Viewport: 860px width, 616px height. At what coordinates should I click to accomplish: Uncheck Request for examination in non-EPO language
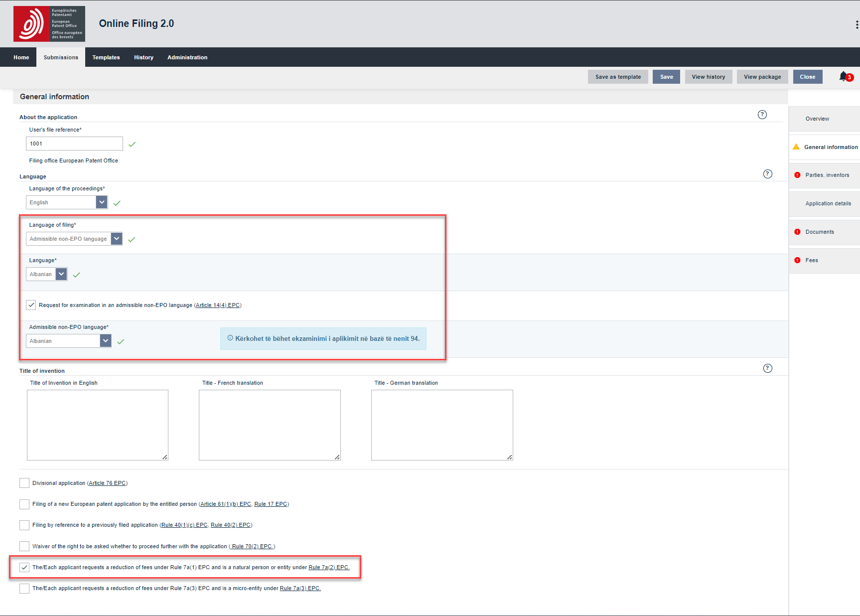tap(31, 305)
